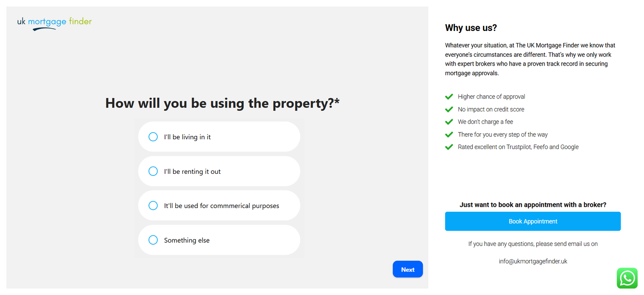Click the "I'll be renting it out" label text
644x295 pixels.
[x=192, y=171]
